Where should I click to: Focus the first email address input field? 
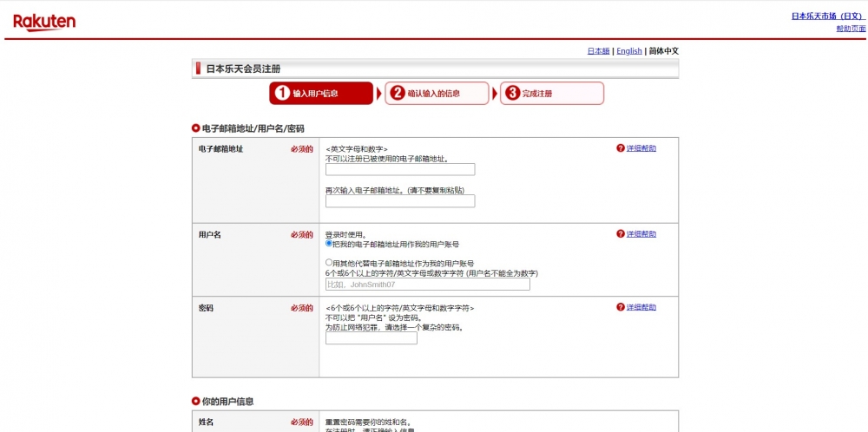(x=400, y=169)
